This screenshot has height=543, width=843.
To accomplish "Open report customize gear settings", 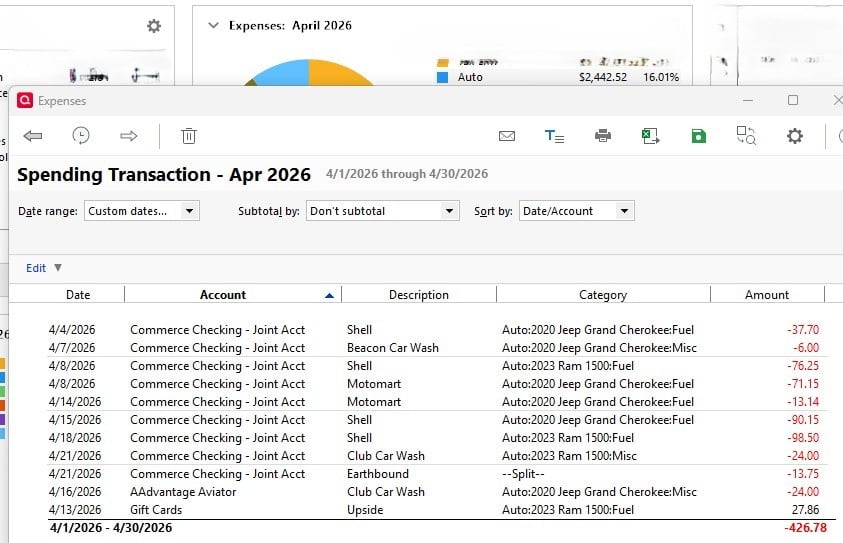I will 794,136.
